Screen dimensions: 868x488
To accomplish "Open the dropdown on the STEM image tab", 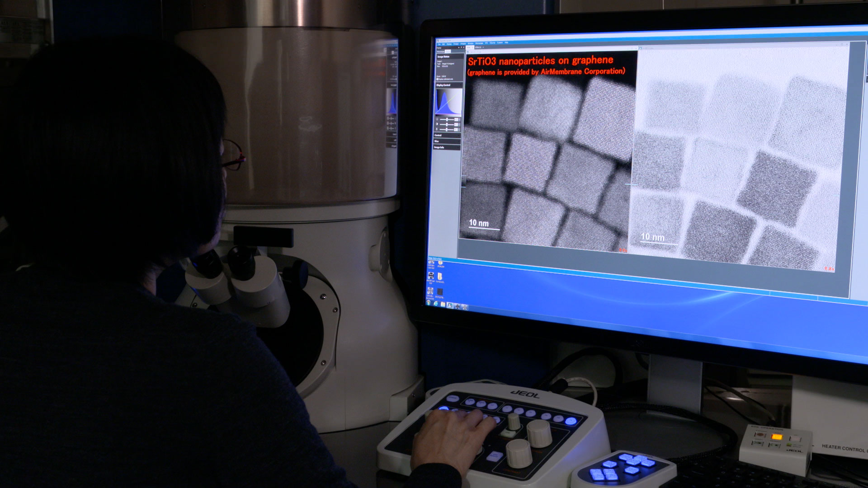I will pos(483,47).
